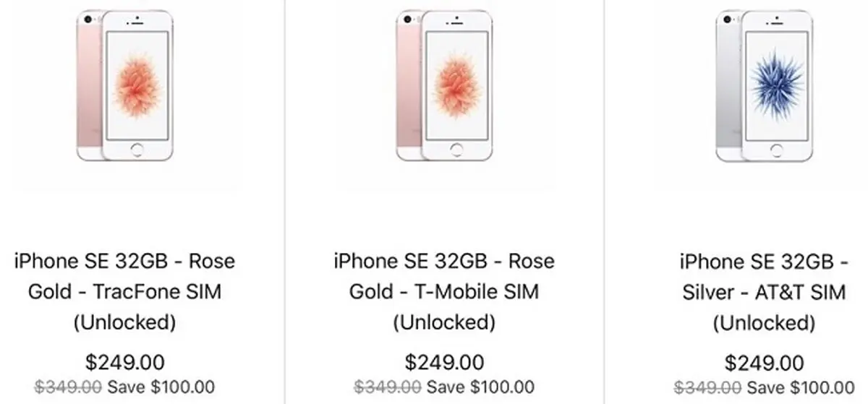
Task: Select the silver AT&T iPhone image
Action: point(764,85)
